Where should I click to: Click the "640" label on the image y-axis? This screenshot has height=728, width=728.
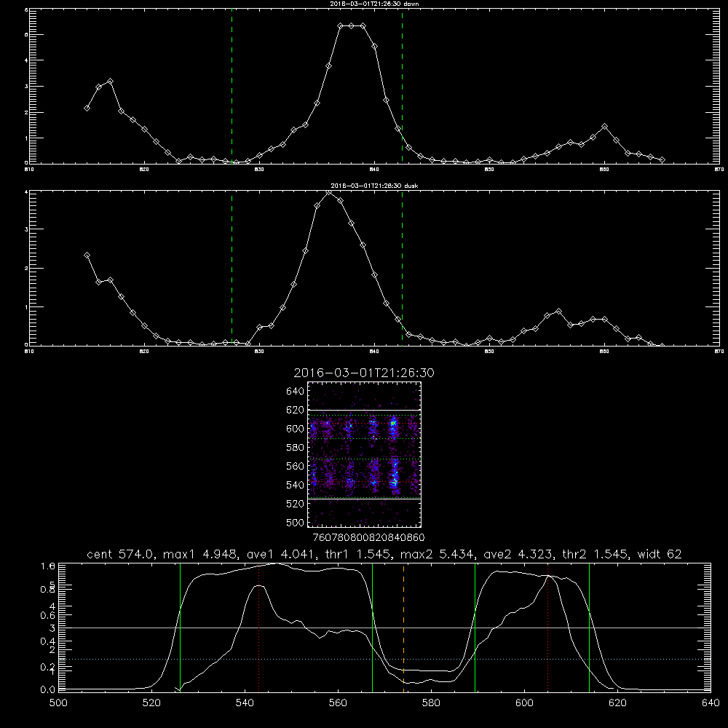coord(296,392)
